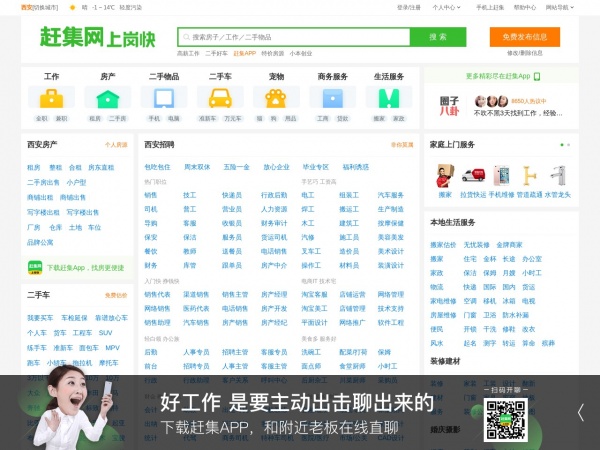Viewport: 600px width, 450px height.
Task: Open the 房产 green house icon
Action: (x=108, y=98)
